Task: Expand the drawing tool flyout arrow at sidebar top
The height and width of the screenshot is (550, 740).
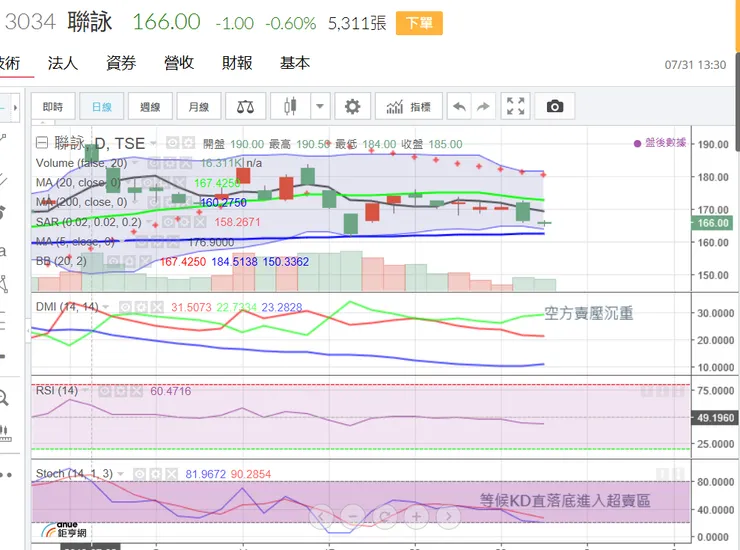Action: [16, 108]
